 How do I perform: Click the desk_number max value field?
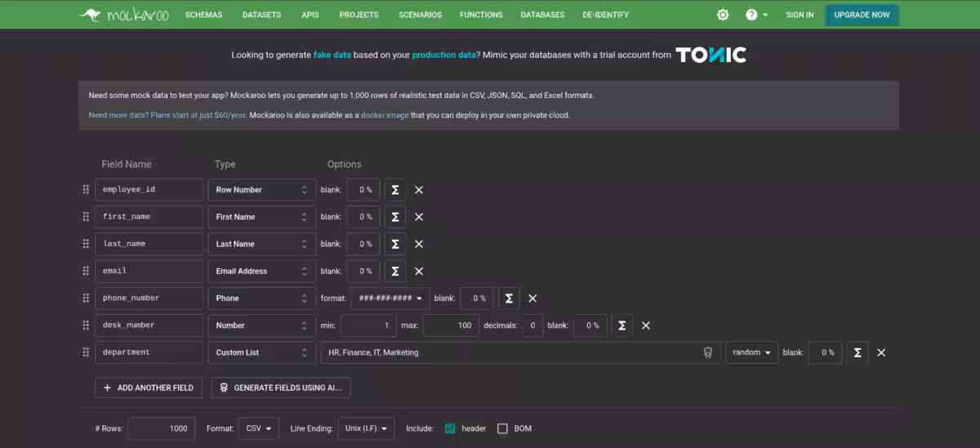(x=451, y=325)
